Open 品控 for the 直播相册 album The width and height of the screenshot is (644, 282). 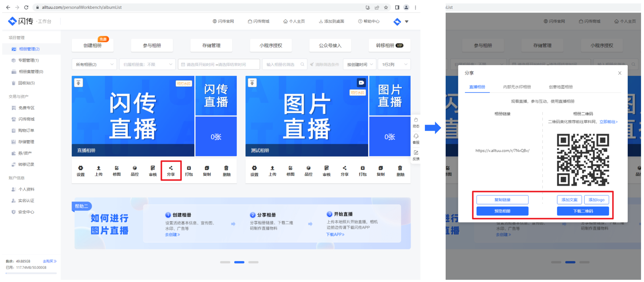(x=135, y=171)
